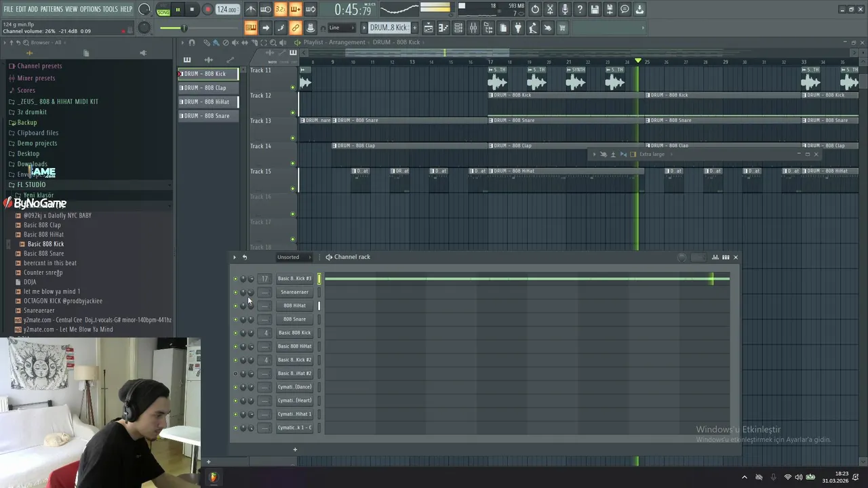The height and width of the screenshot is (488, 868).
Task: Add a channel with the plus button
Action: [295, 449]
